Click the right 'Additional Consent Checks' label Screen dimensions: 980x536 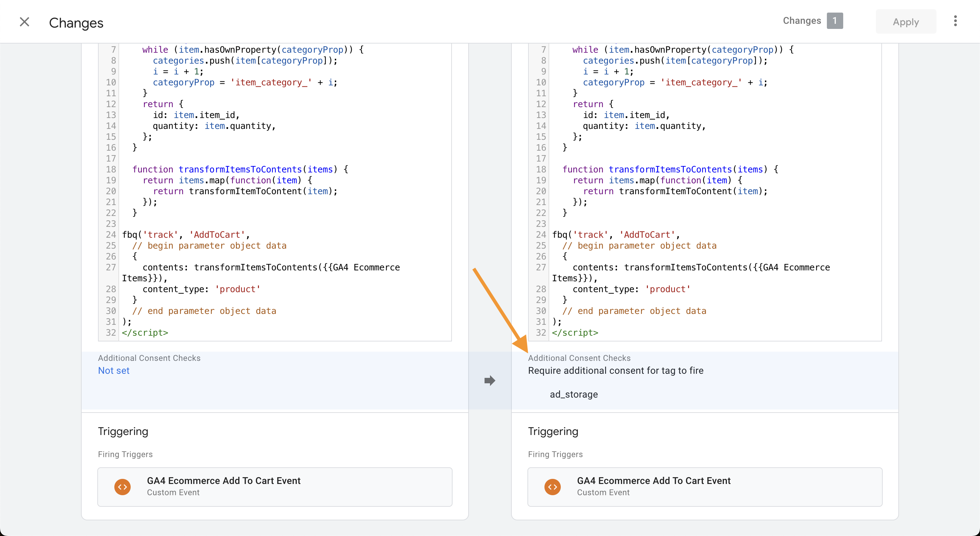point(579,358)
